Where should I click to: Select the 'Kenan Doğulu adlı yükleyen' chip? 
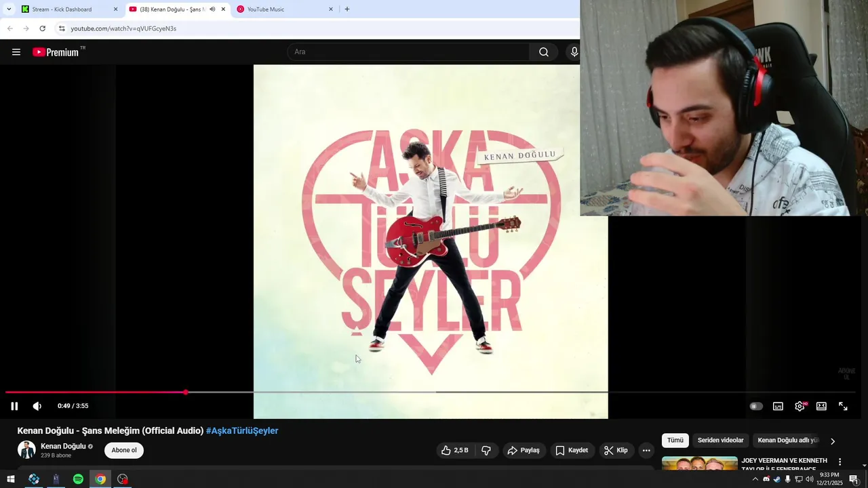788,441
